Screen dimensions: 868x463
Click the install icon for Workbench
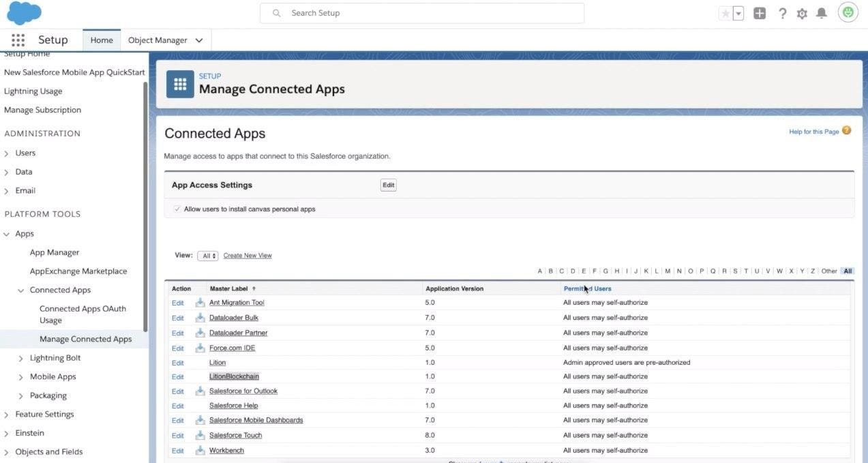200,450
